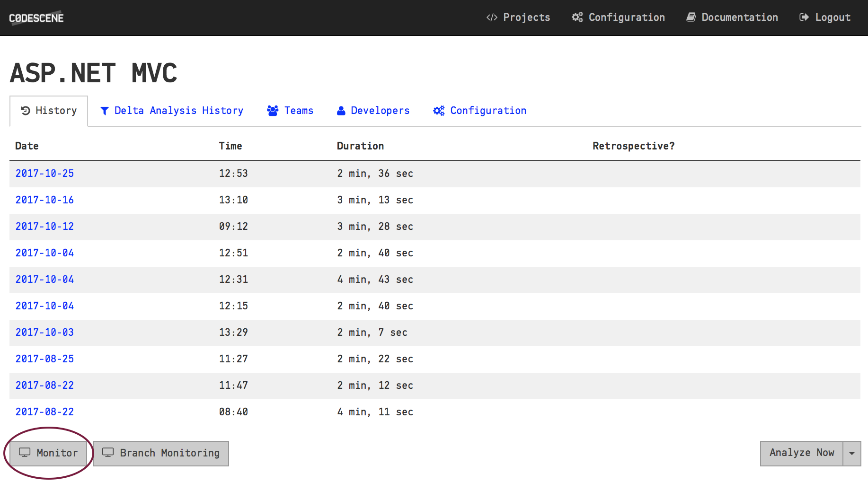Open the 2017-10-04 analysis at 12:51
This screenshot has height=491, width=868.
[44, 253]
